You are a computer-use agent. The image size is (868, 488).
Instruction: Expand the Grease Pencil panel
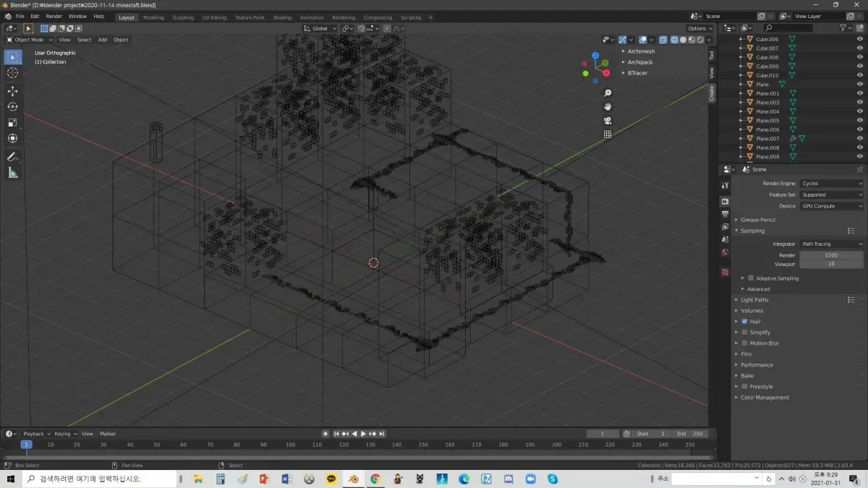(x=757, y=220)
